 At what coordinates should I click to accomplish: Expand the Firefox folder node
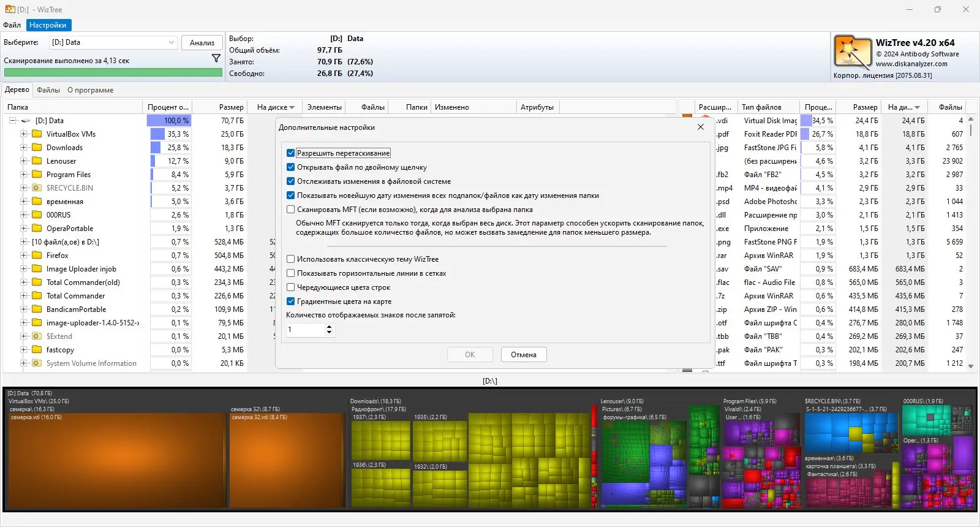pyautogui.click(x=23, y=255)
